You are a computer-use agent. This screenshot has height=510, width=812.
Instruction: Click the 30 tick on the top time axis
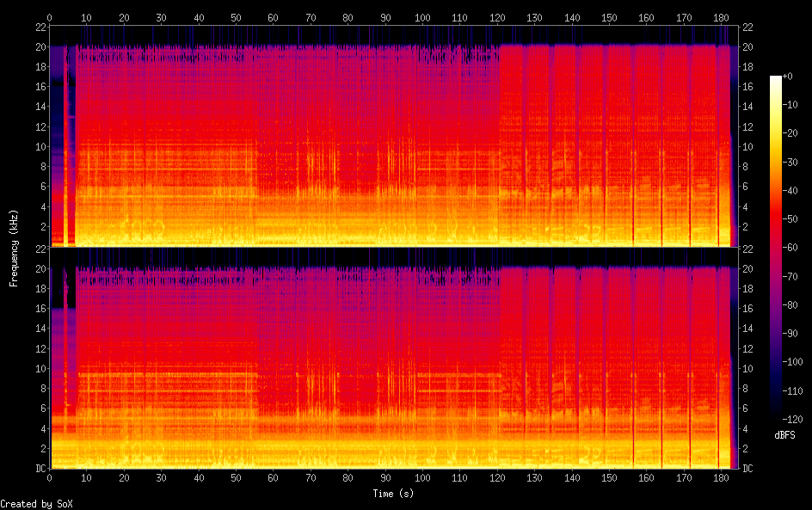coord(161,17)
